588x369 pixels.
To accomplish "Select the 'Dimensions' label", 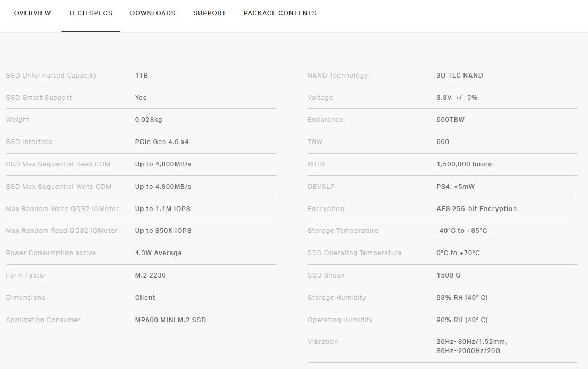I will 26,298.
